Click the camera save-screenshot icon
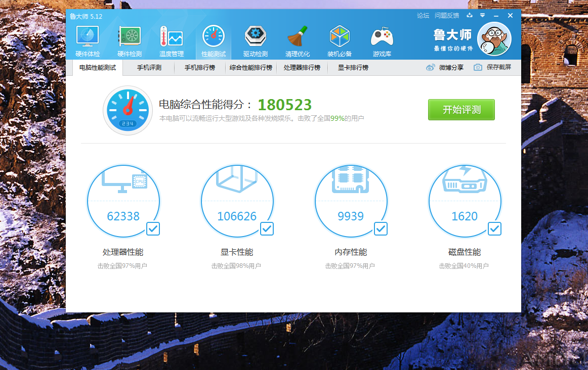Viewport: 588px width, 370px height. click(x=478, y=67)
